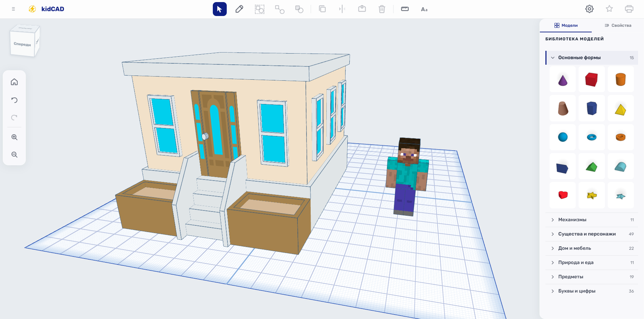Expand the Дом и мебель category
The width and height of the screenshot is (644, 319).
[x=592, y=248]
